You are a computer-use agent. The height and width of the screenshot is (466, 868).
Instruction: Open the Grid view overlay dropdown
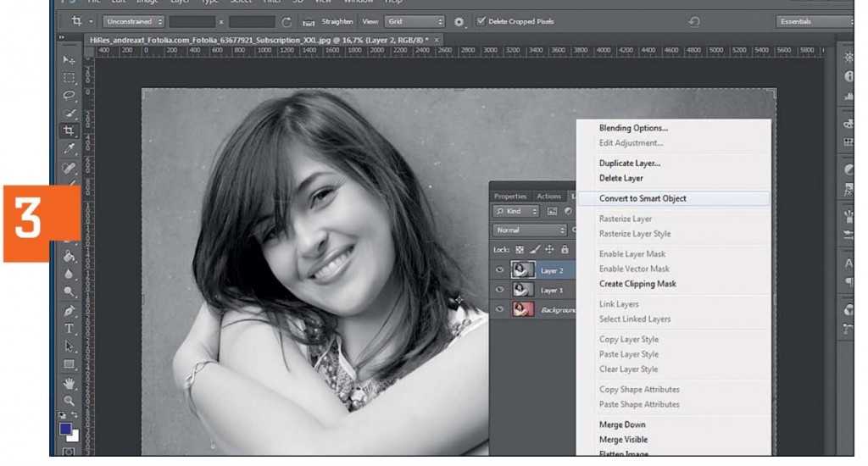click(x=414, y=21)
